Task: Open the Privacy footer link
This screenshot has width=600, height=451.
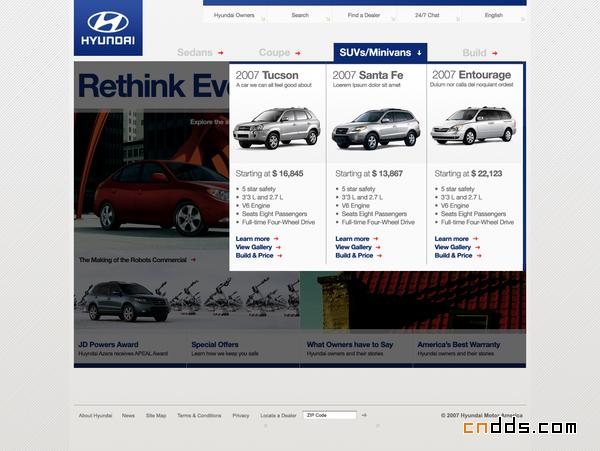Action: click(x=241, y=415)
